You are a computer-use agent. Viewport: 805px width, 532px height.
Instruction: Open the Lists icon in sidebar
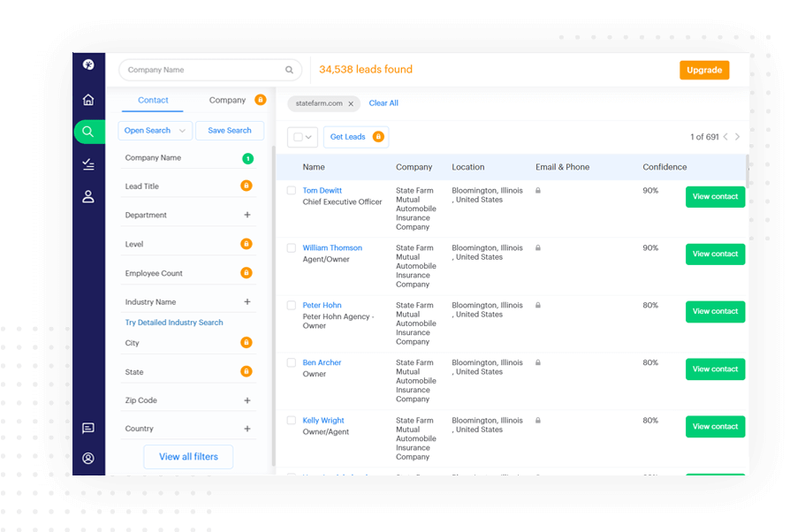point(88,164)
